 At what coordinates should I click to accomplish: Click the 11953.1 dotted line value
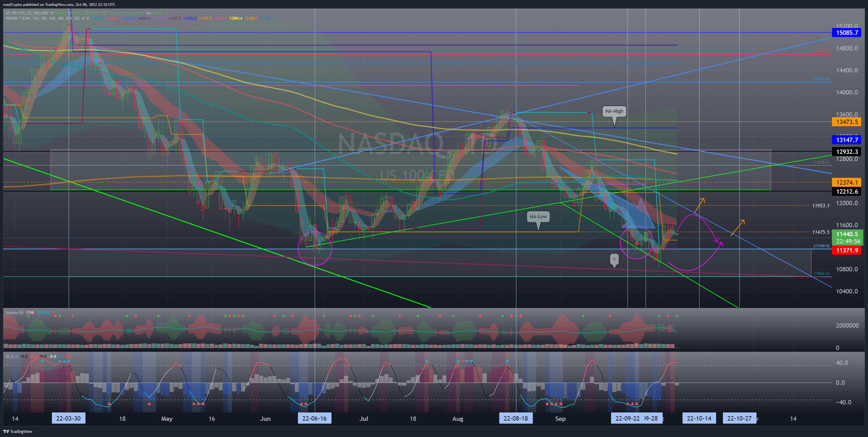pos(821,205)
